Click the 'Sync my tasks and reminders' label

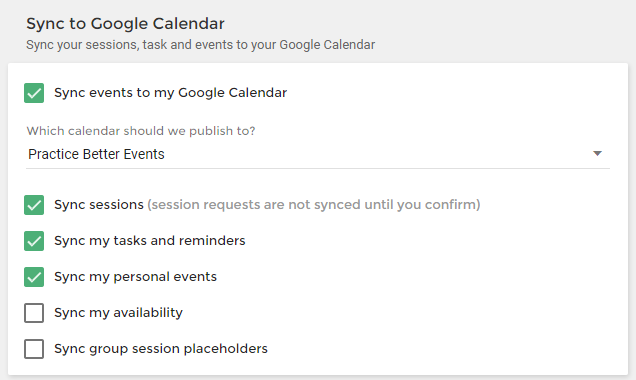coord(150,240)
